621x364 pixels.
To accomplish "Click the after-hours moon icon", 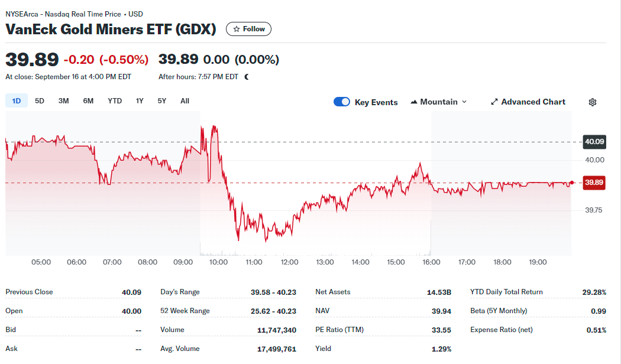I will (247, 77).
